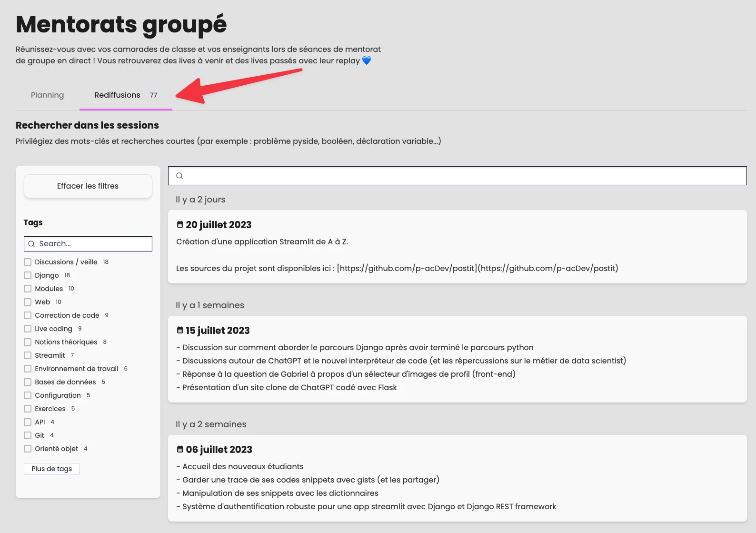Click the line about Django REST framework authentication

click(x=366, y=507)
